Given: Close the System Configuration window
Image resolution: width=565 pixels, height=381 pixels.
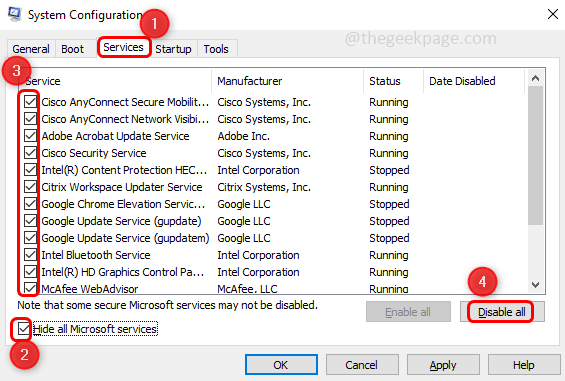Looking at the screenshot, I should point(552,14).
